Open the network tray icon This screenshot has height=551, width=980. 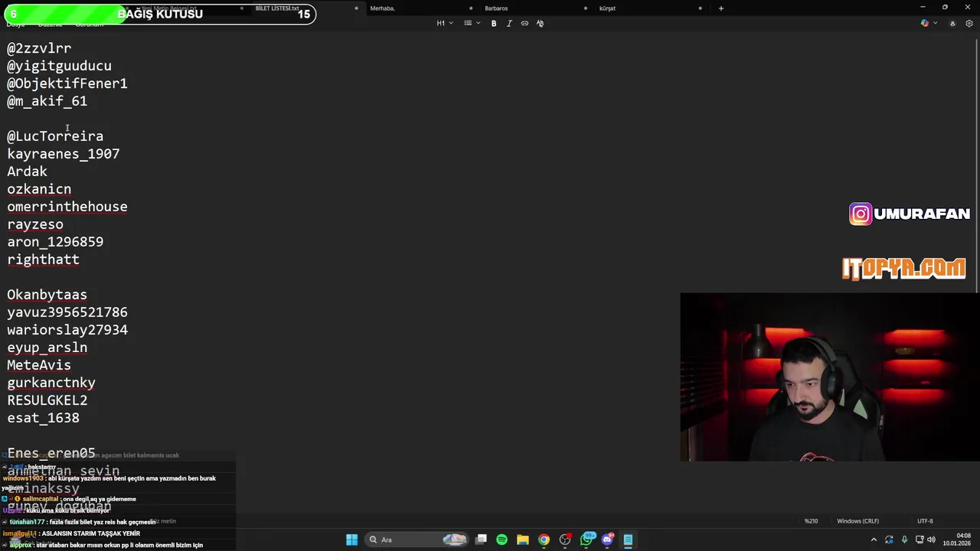[x=919, y=540]
